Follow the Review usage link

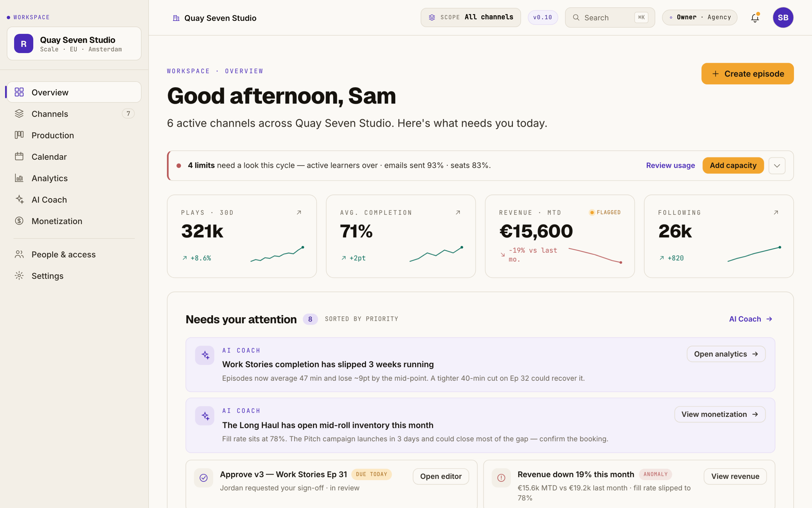(670, 165)
